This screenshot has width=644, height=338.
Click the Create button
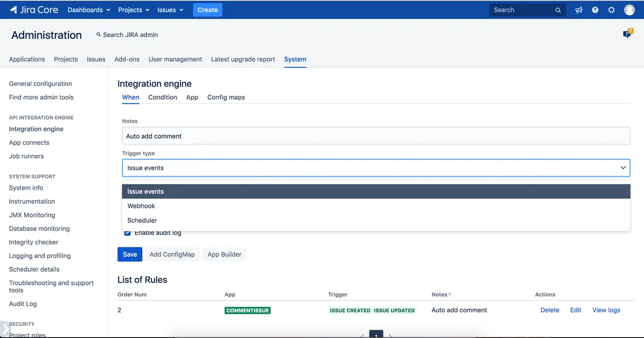pyautogui.click(x=208, y=10)
